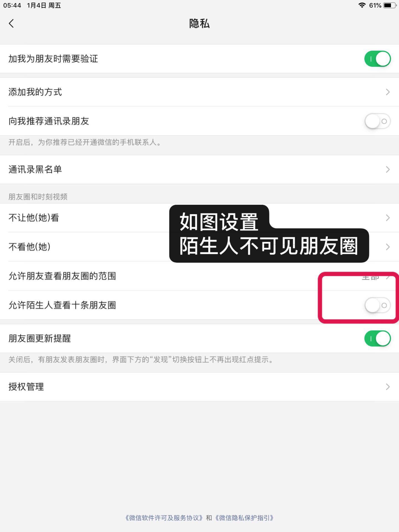Tap chevron beside 不看他(她)
399x532 pixels.
(388, 247)
